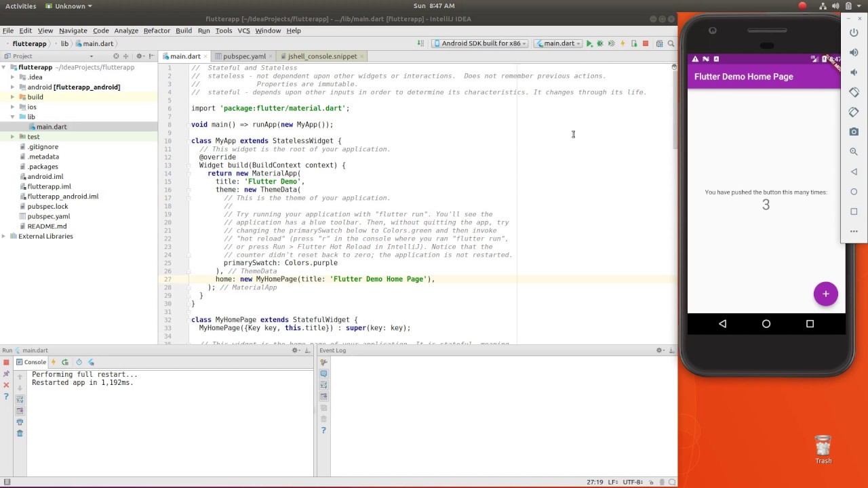Image resolution: width=868 pixels, height=488 pixels.
Task: Click emulator power button
Action: pyautogui.click(x=854, y=33)
